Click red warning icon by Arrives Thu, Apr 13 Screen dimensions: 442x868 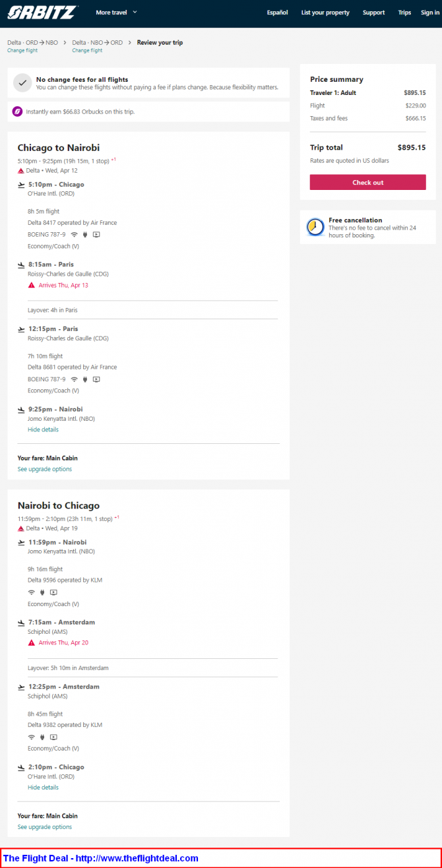pyautogui.click(x=31, y=285)
